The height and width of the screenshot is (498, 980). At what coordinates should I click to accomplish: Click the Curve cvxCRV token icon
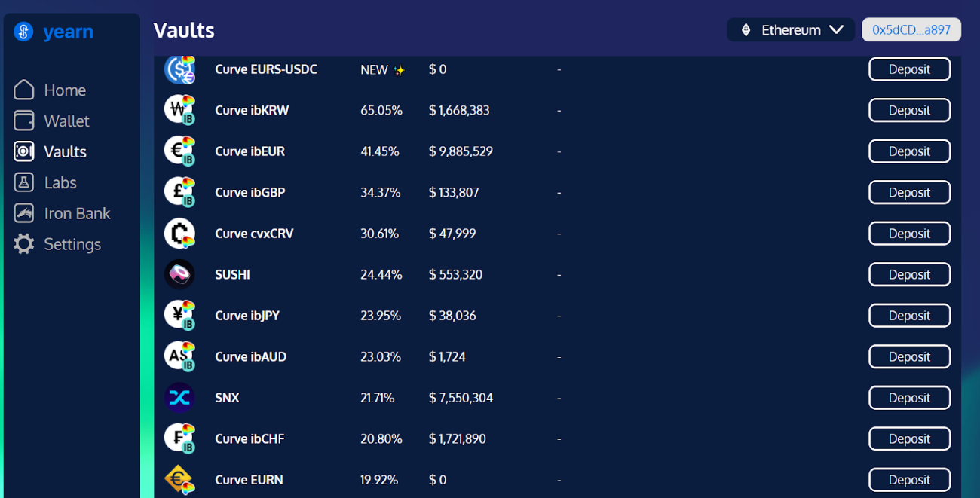179,234
